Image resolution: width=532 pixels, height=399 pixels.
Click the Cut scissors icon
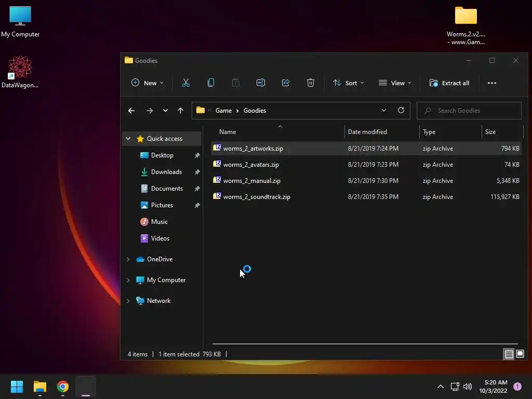pos(185,83)
